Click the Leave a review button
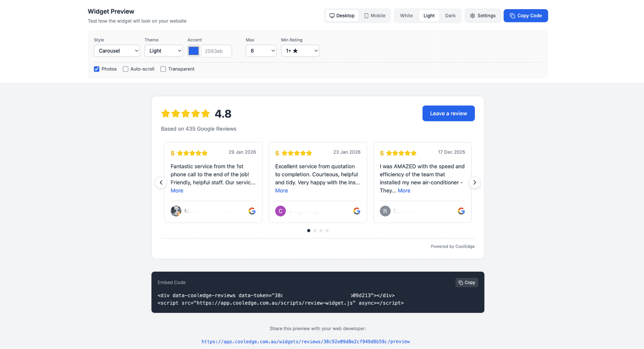 pos(448,113)
